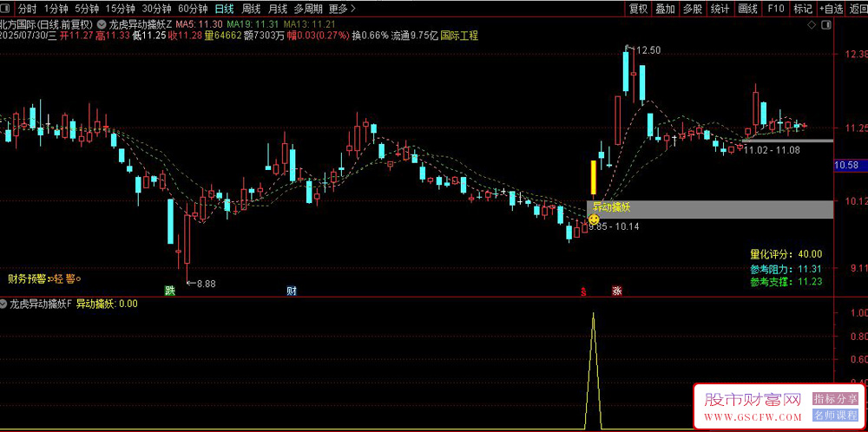Toggle the left sidebar panel icon

[7, 9]
